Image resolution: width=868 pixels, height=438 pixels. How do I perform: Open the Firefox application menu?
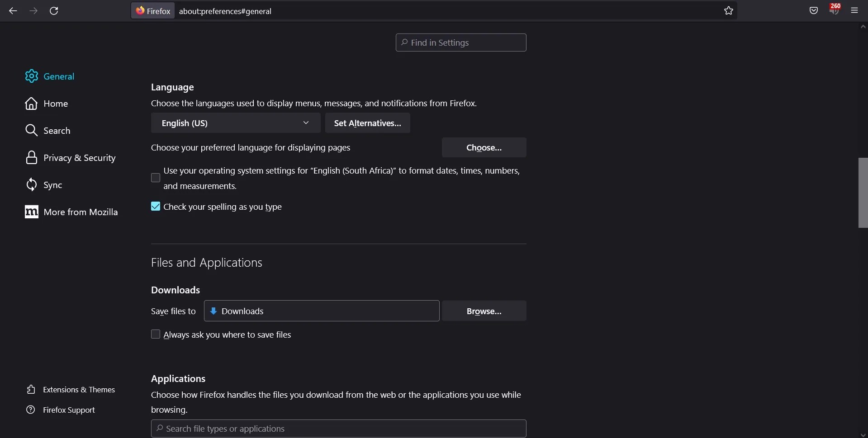pos(855,10)
